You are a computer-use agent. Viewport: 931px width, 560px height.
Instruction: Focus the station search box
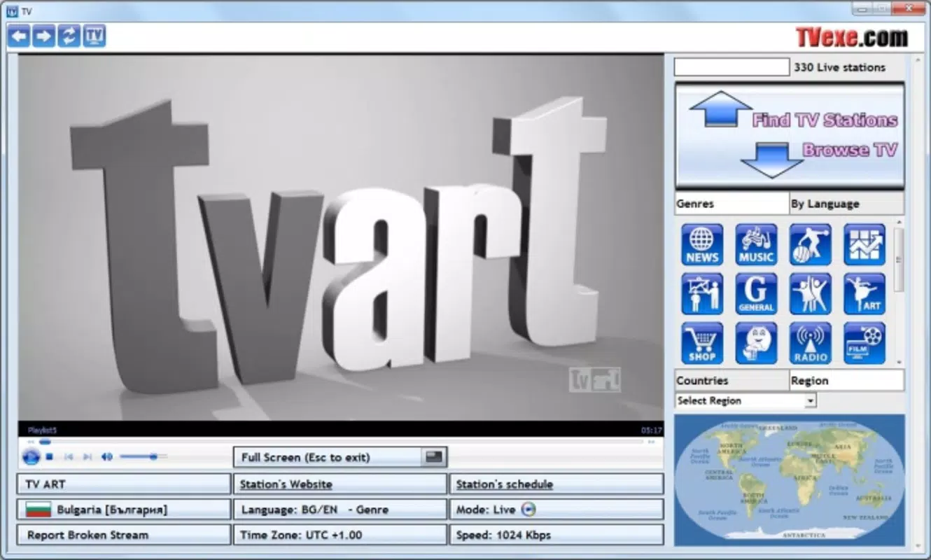click(731, 67)
